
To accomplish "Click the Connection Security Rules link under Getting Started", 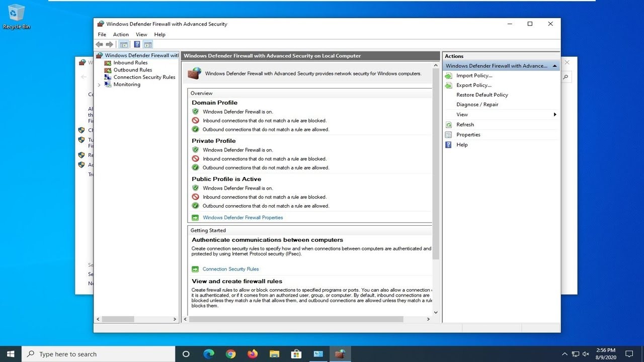I will 230,269.
